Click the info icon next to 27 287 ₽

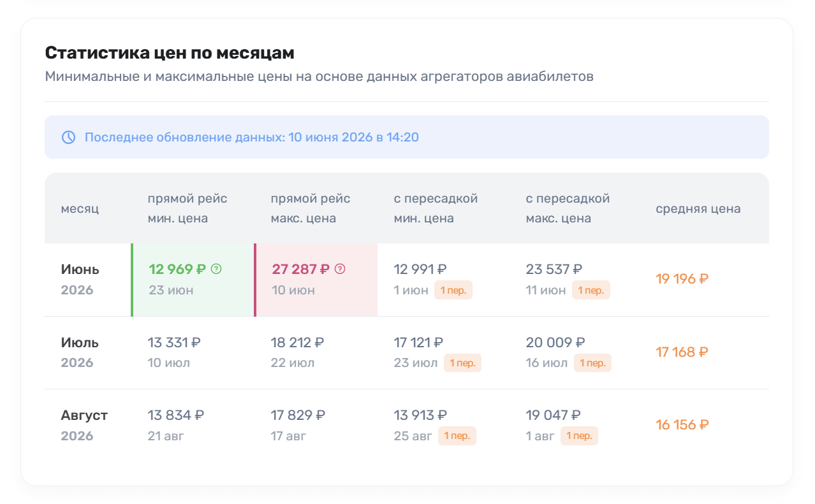point(340,269)
